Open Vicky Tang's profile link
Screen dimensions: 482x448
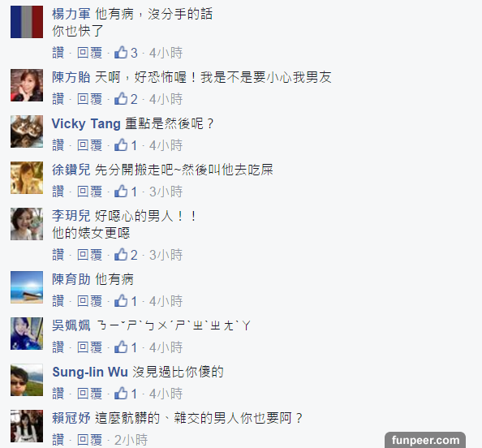coord(86,124)
